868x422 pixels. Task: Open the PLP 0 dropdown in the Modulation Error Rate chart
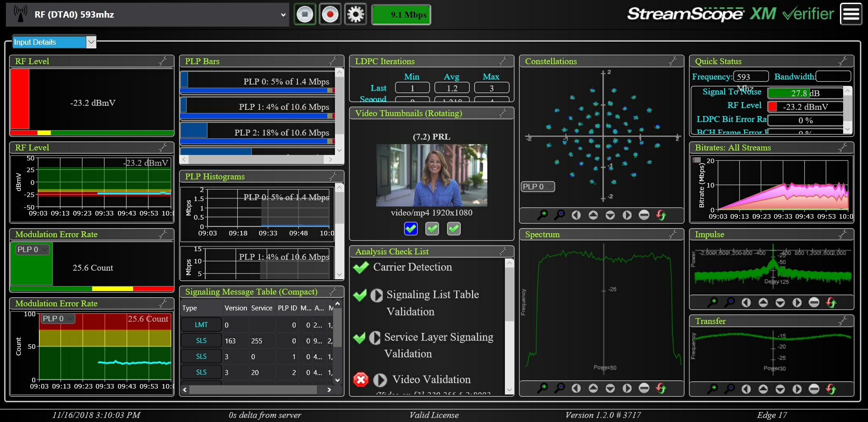[58, 319]
